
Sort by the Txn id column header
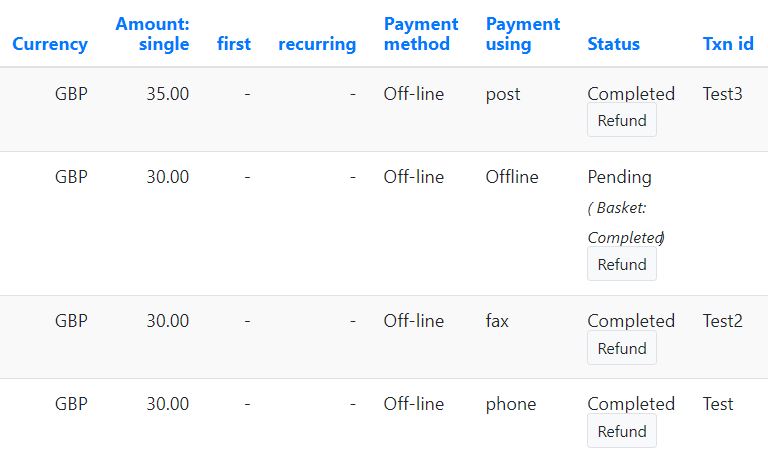728,44
